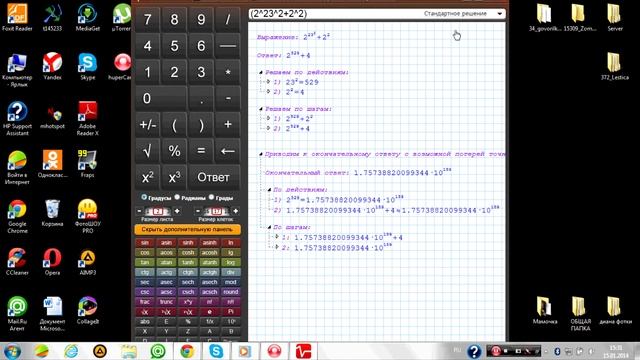Click Скрыть дополнительную панель button
The height and width of the screenshot is (360, 640).
(x=187, y=229)
